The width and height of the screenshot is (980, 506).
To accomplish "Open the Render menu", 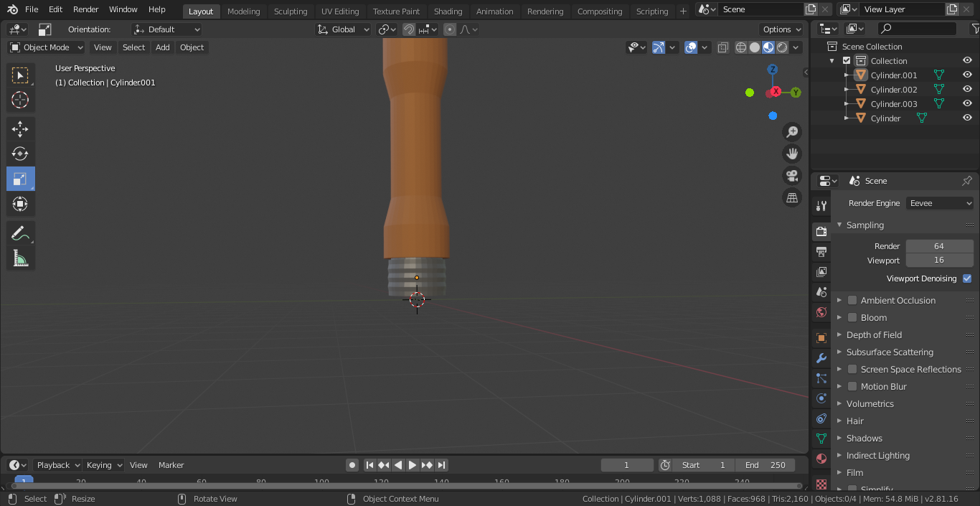I will (86, 9).
